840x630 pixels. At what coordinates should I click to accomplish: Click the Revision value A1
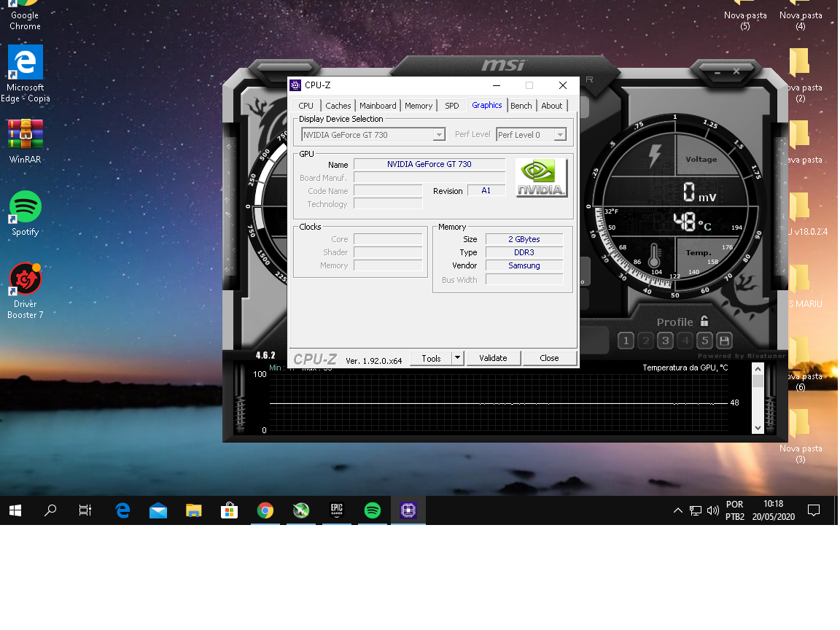(486, 191)
